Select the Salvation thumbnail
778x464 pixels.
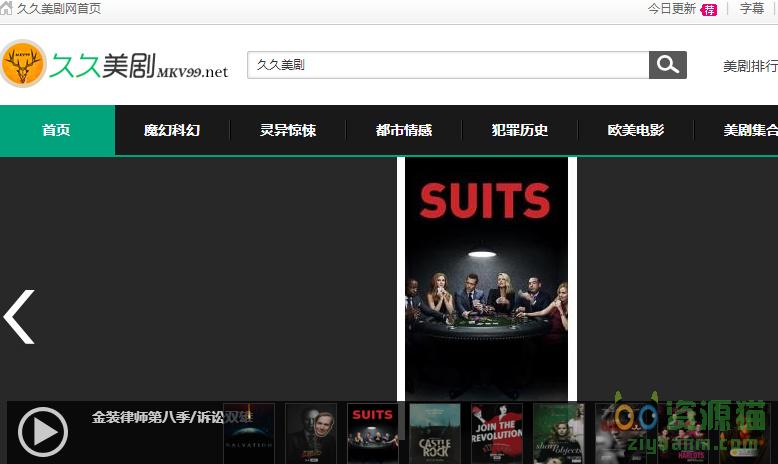[249, 433]
